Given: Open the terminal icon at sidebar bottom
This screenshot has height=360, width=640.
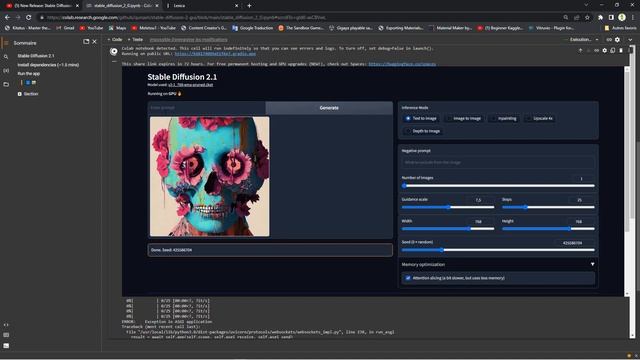Looking at the screenshot, I should [6, 345].
